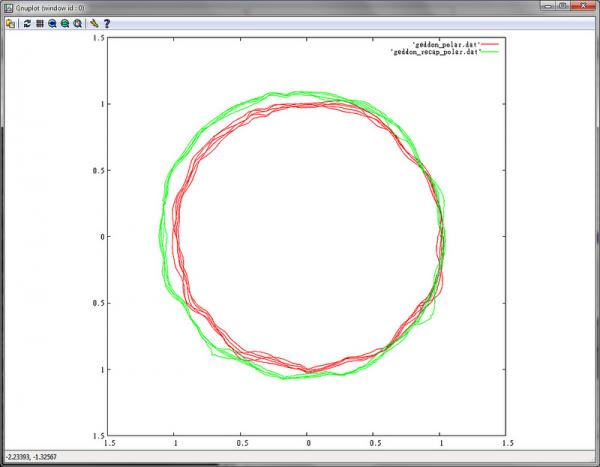Minimize the Gnuplot window

(x=548, y=6)
